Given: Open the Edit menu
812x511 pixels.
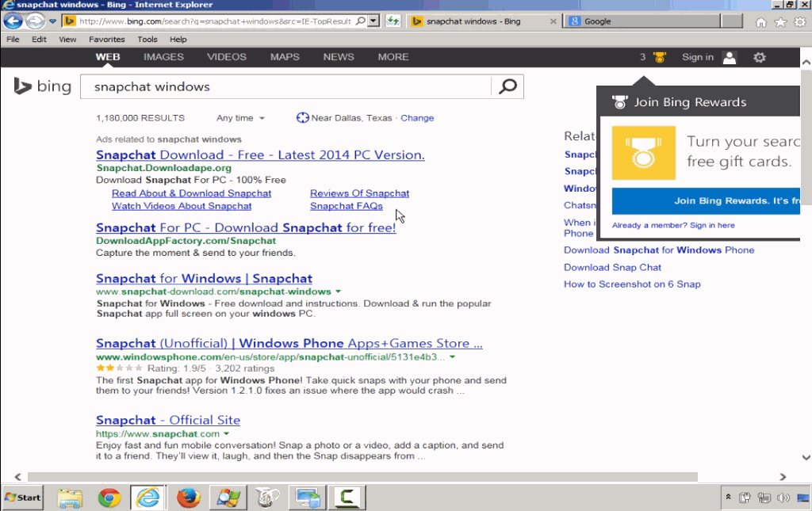Looking at the screenshot, I should [39, 40].
